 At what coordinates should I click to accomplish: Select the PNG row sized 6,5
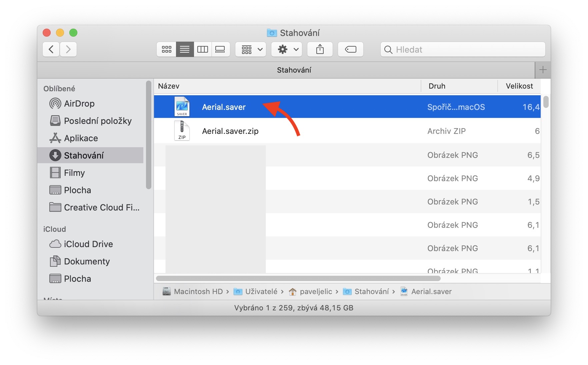[x=347, y=155]
